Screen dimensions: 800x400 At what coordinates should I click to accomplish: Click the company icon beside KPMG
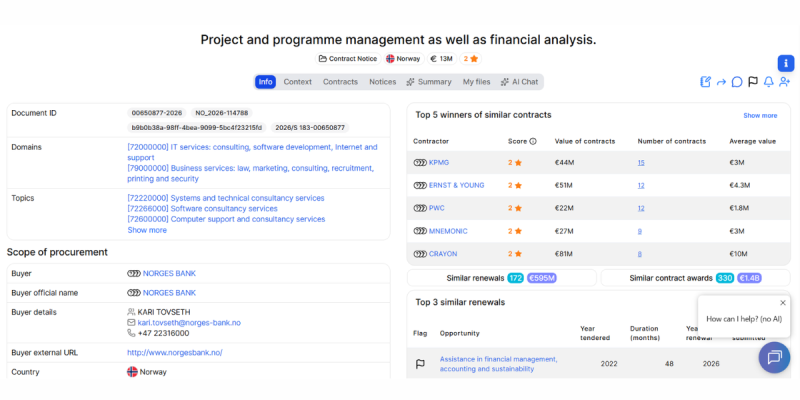(420, 163)
